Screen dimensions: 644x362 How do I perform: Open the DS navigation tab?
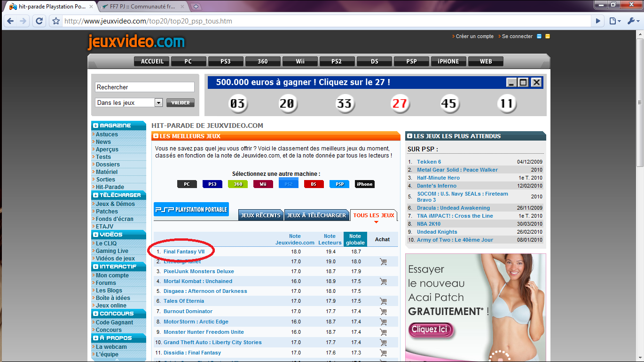pyautogui.click(x=374, y=62)
